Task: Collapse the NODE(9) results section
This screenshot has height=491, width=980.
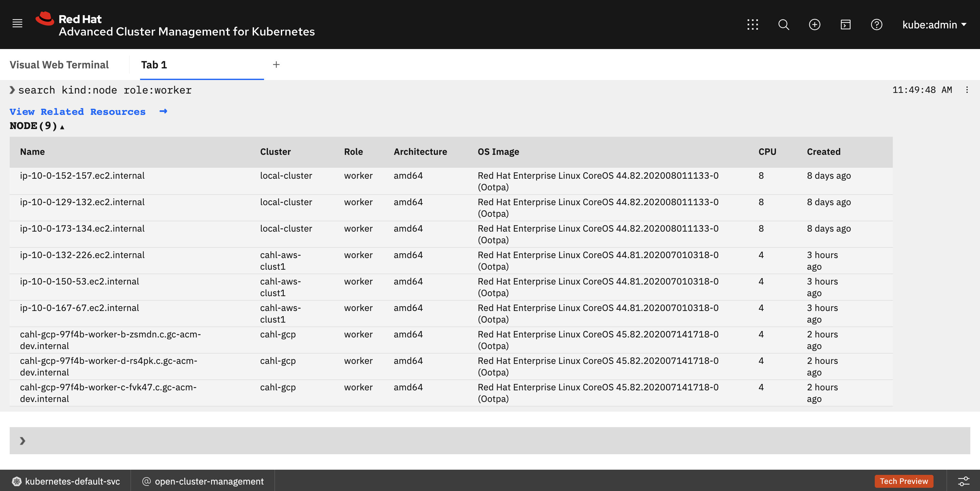Action: point(62,127)
